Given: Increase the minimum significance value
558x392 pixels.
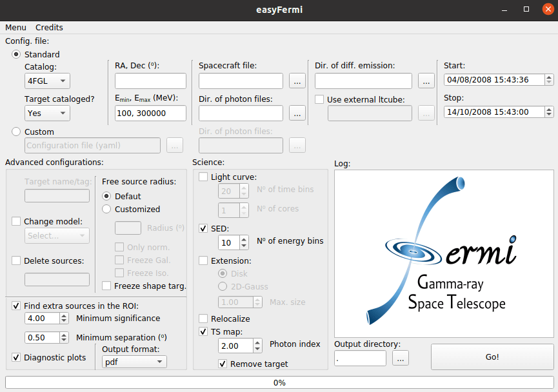Looking at the screenshot, I should click(x=64, y=315).
